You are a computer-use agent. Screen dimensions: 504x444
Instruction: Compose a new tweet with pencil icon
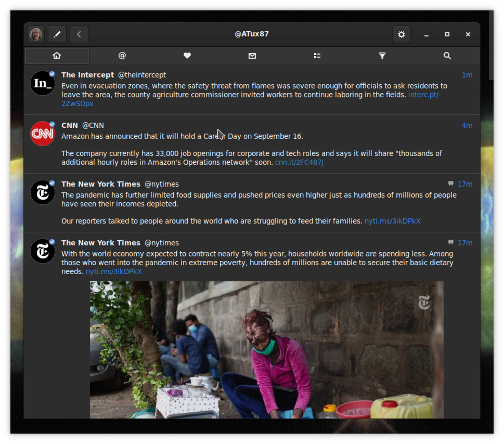pos(57,35)
